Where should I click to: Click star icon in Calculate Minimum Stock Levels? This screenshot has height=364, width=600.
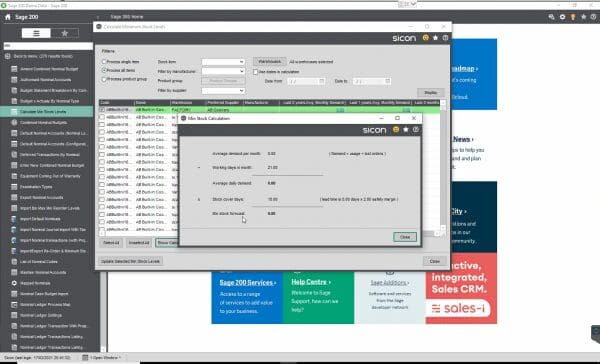point(435,38)
